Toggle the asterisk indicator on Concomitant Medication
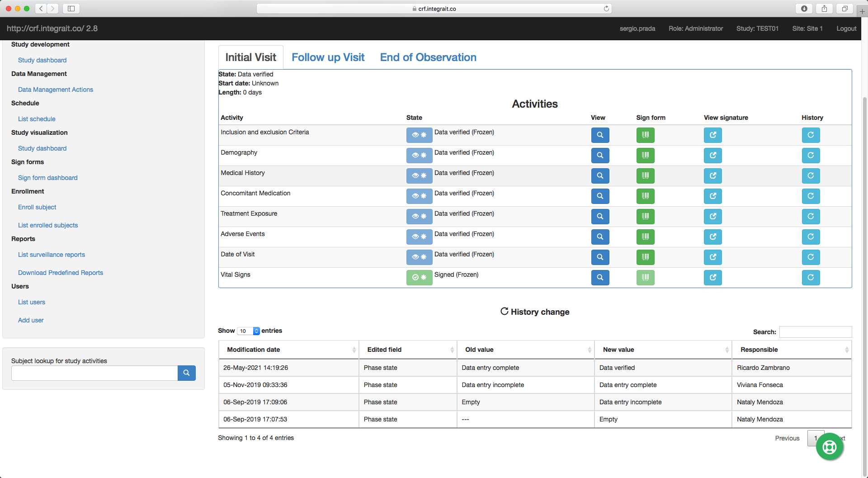This screenshot has width=868, height=478. pos(424,196)
